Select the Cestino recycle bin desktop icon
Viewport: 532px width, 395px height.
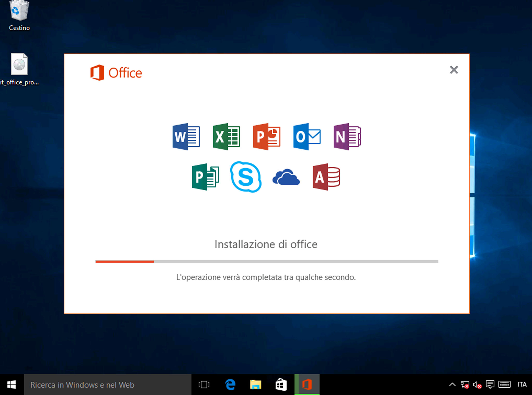pyautogui.click(x=19, y=16)
